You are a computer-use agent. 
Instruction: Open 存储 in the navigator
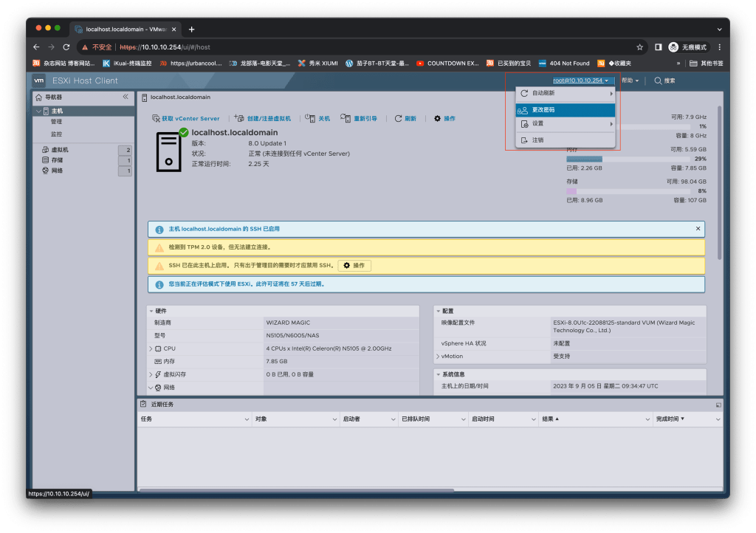pos(57,160)
